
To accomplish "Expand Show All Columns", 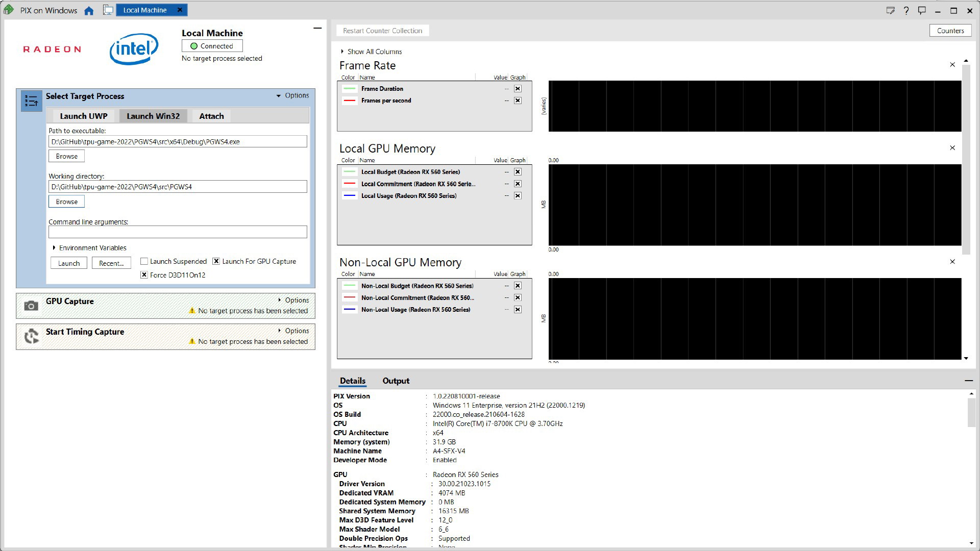I will pos(371,52).
